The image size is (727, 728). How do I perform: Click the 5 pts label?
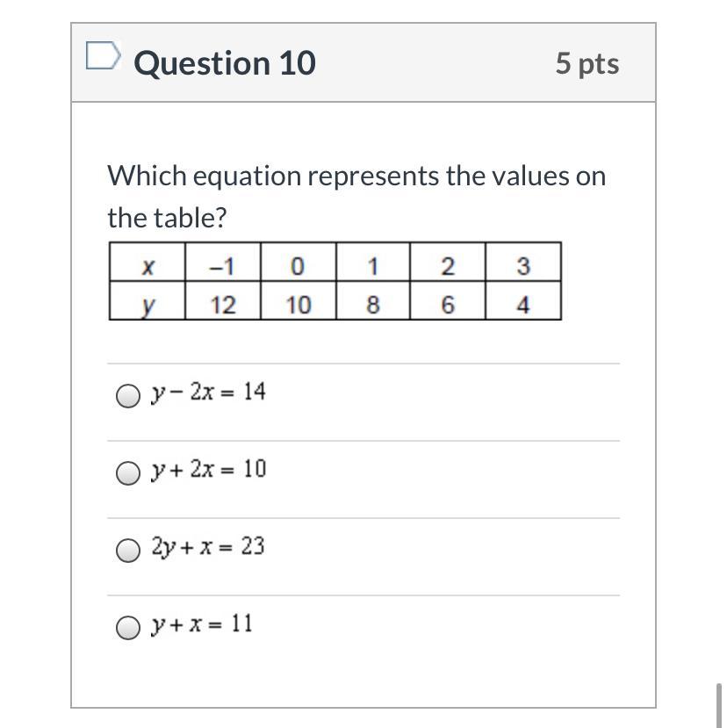[x=587, y=63]
